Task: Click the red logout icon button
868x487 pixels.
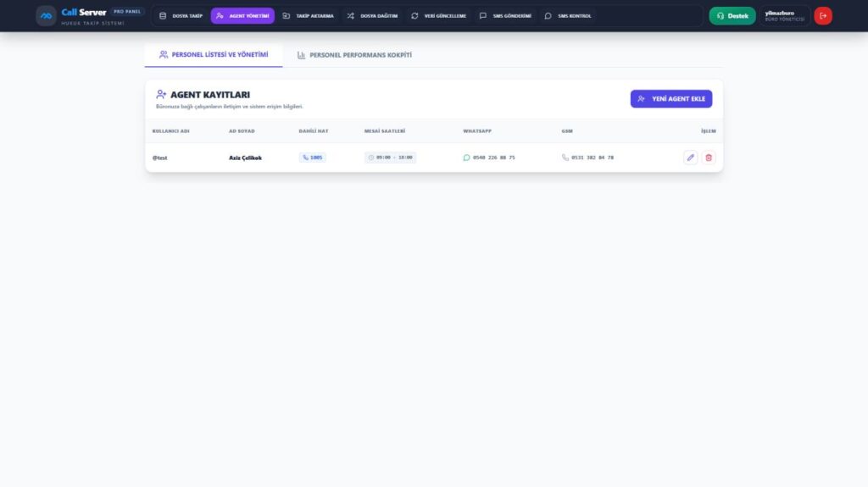Action: [823, 16]
